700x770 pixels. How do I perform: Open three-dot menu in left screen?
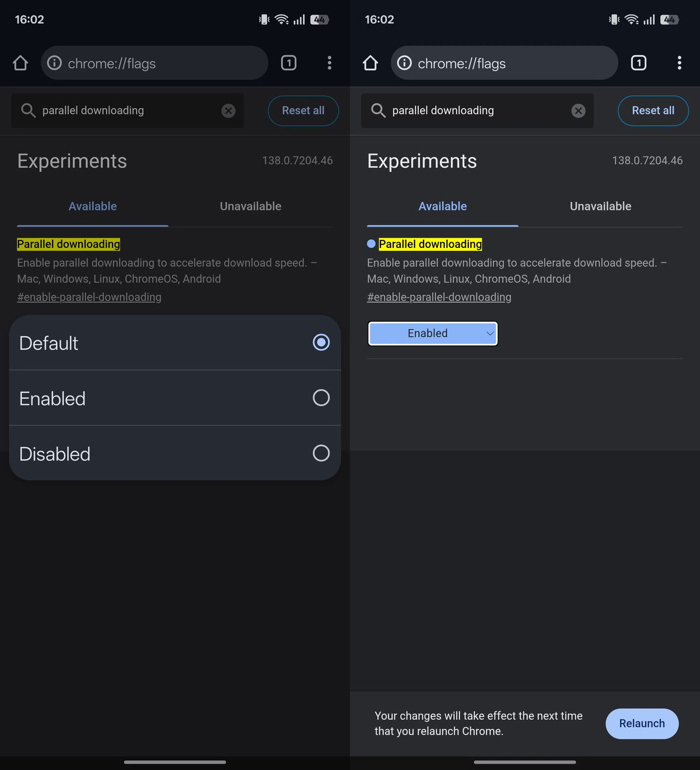pos(330,63)
